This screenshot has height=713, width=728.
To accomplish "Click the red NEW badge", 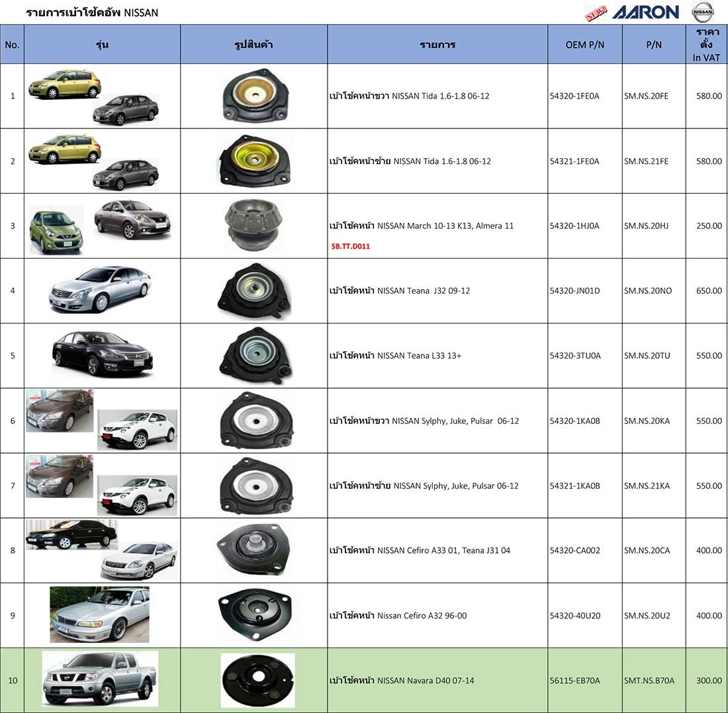I will (596, 13).
